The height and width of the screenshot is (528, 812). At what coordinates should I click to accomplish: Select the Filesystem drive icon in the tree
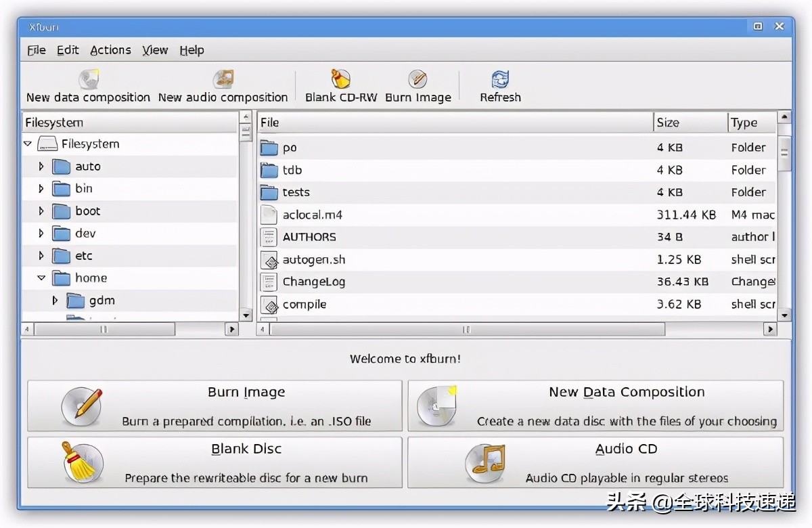point(47,144)
